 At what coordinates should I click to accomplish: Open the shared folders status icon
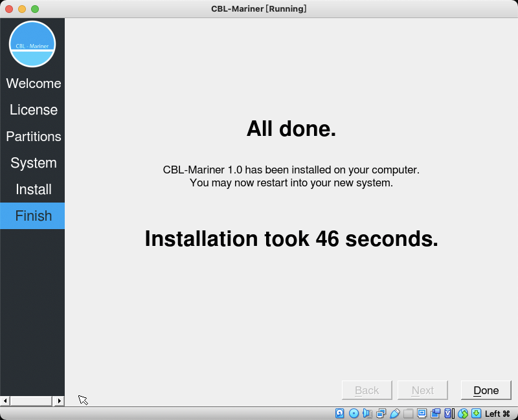pos(408,413)
